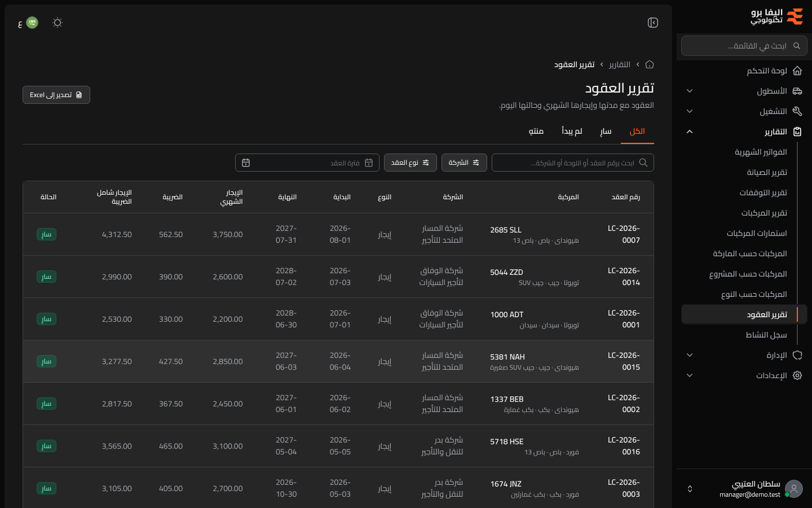The image size is (812, 508).
Task: Export report with تصدير إلى Excel button
Action: pos(56,95)
